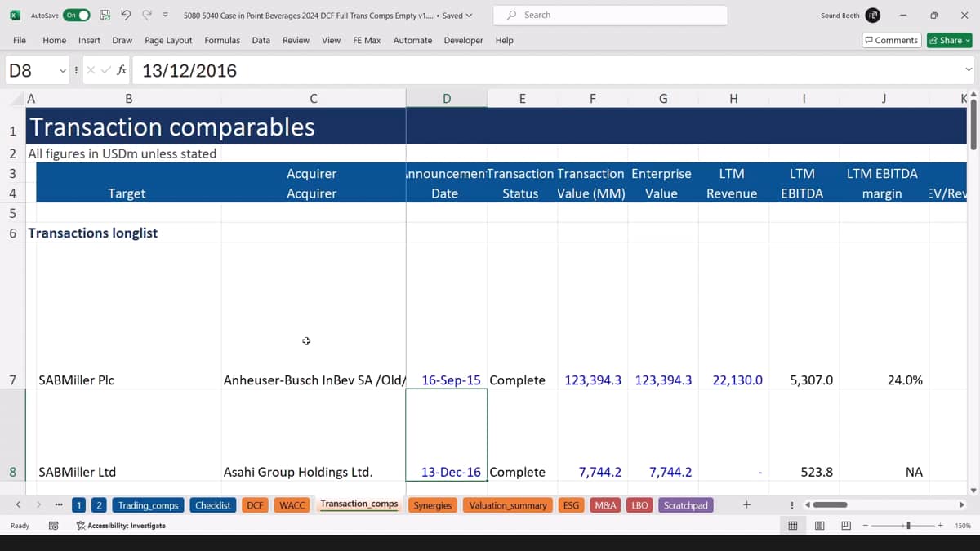The image size is (980, 551).
Task: Open the File menu
Action: tap(20, 40)
